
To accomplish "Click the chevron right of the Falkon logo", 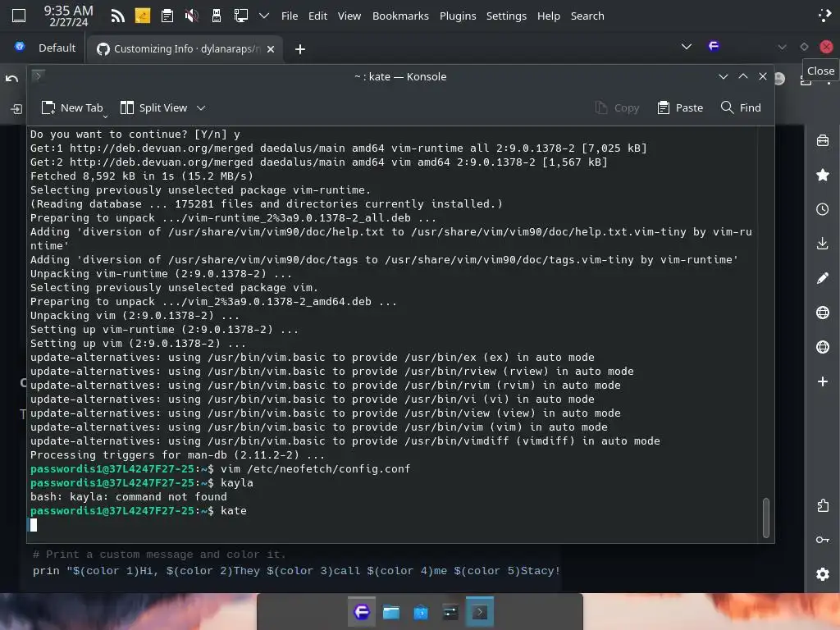I will [x=782, y=47].
